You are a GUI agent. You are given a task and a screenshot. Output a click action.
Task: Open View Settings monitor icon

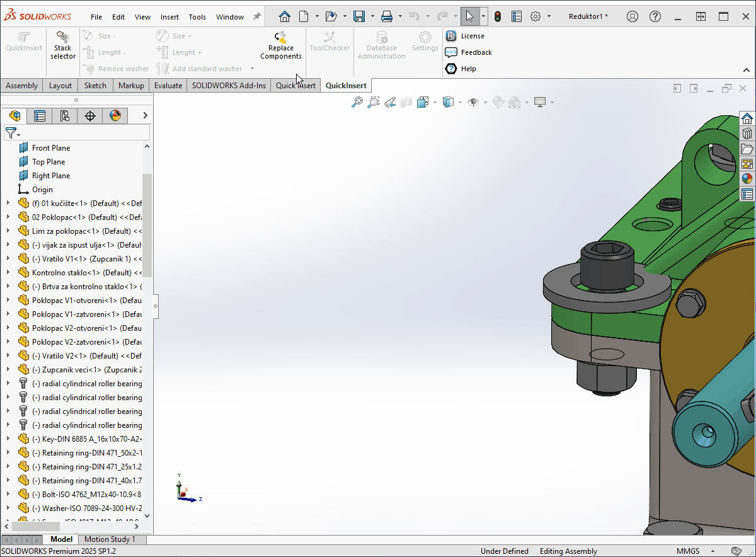540,102
